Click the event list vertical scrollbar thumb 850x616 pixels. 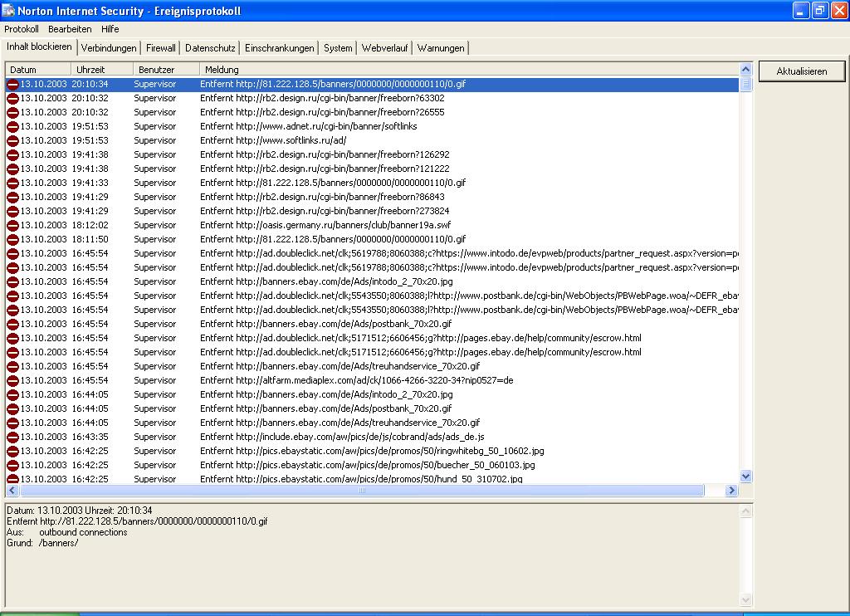[x=746, y=84]
